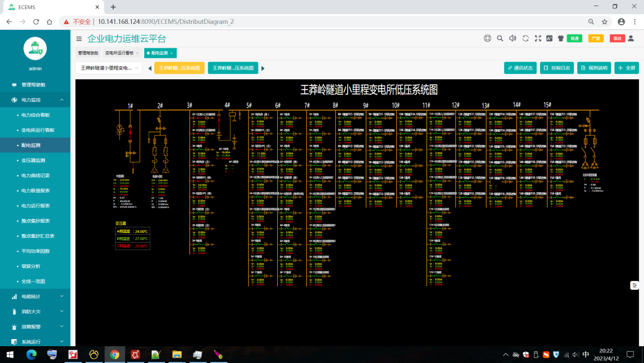Viewport: 644px width, 363px height.
Task: Click the fullscreen expand icon in header
Action: click(x=538, y=38)
